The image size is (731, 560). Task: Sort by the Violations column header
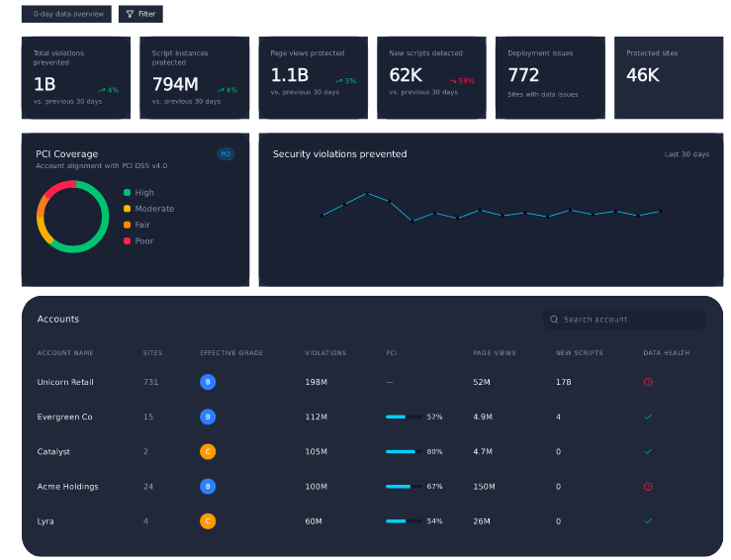point(325,353)
